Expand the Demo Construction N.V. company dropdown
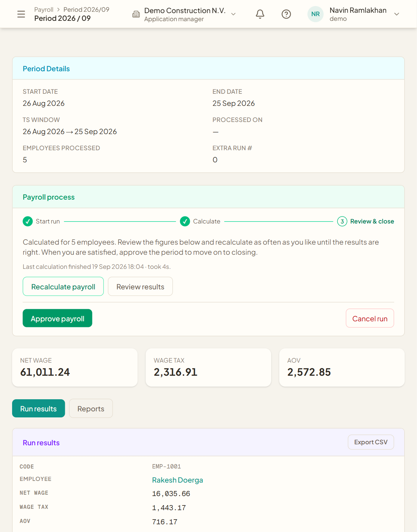Image resolution: width=417 pixels, height=532 pixels. 234,14
